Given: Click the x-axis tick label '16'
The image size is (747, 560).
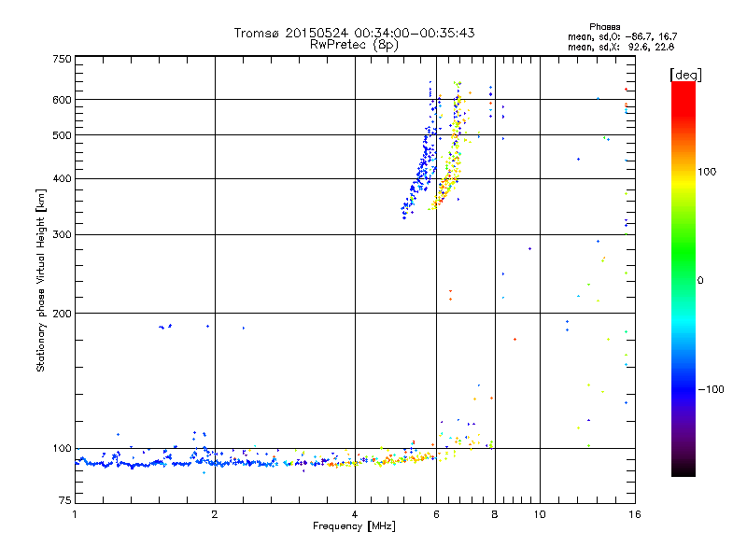Looking at the screenshot, I should coord(635,514).
